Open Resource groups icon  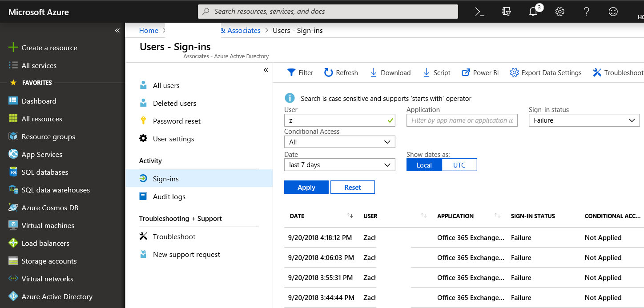[13, 136]
